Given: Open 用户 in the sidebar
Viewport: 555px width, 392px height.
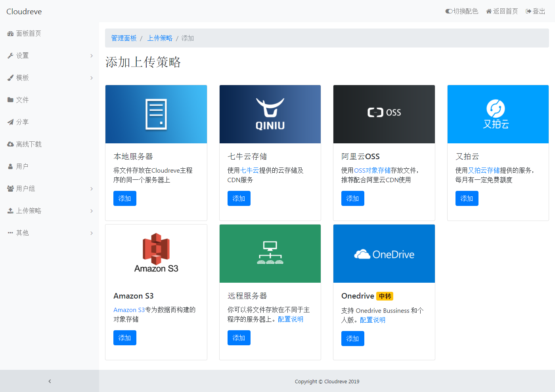Looking at the screenshot, I should coord(50,166).
